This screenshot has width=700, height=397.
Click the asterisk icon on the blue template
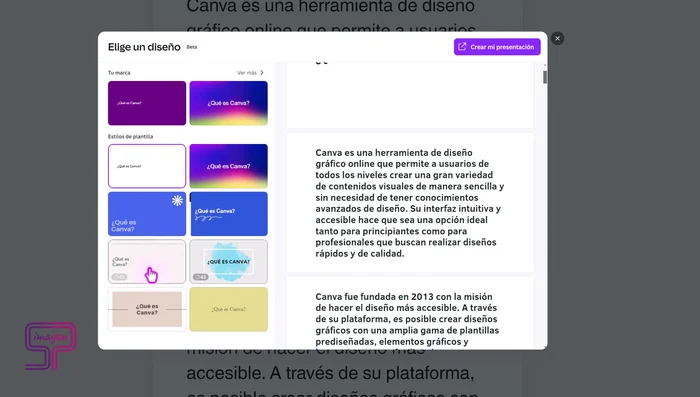click(x=177, y=201)
